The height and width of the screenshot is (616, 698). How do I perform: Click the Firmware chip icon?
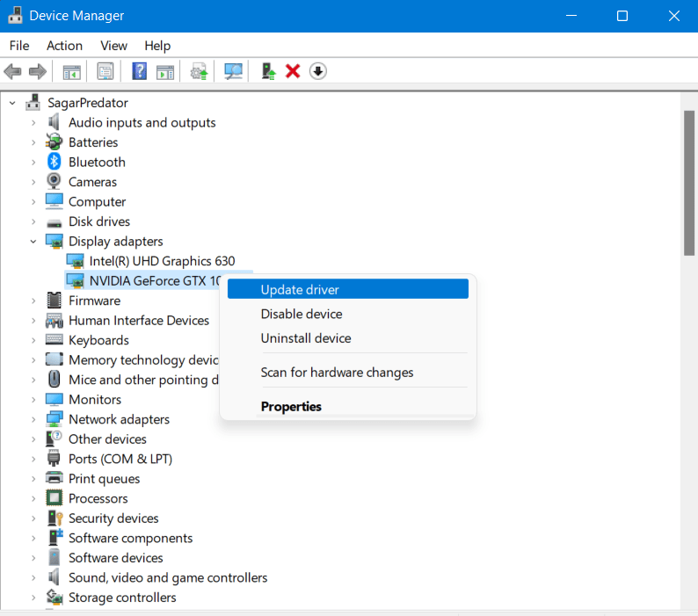pos(54,301)
